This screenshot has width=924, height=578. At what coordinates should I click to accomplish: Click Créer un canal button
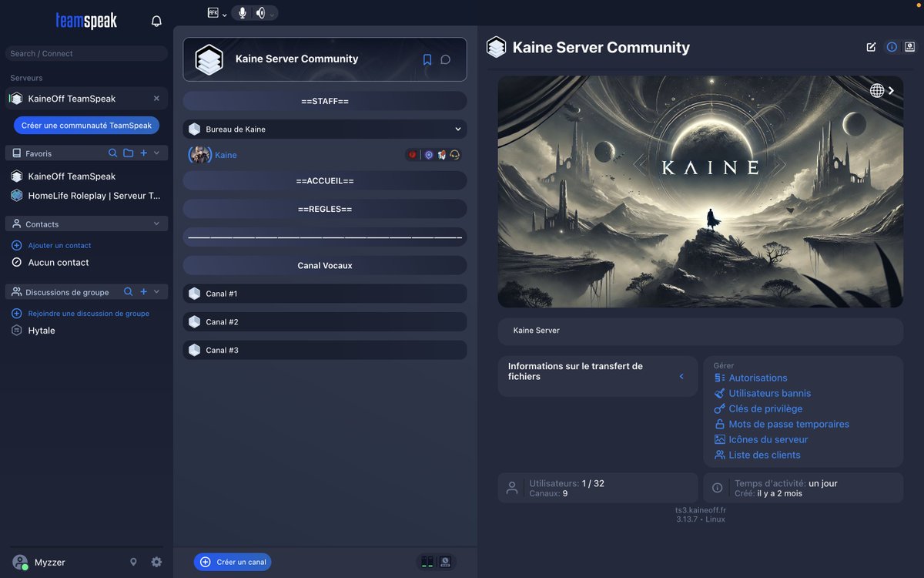(233, 562)
